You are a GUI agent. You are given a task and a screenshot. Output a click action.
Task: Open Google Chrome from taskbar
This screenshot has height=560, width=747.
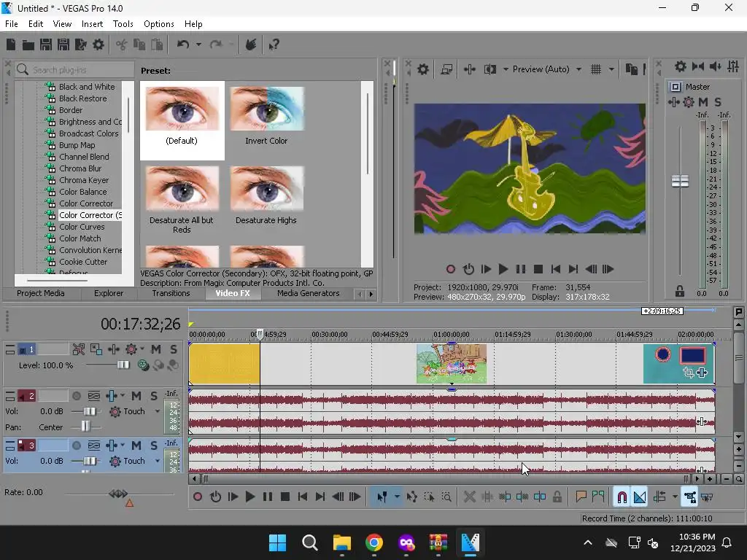[x=374, y=542]
